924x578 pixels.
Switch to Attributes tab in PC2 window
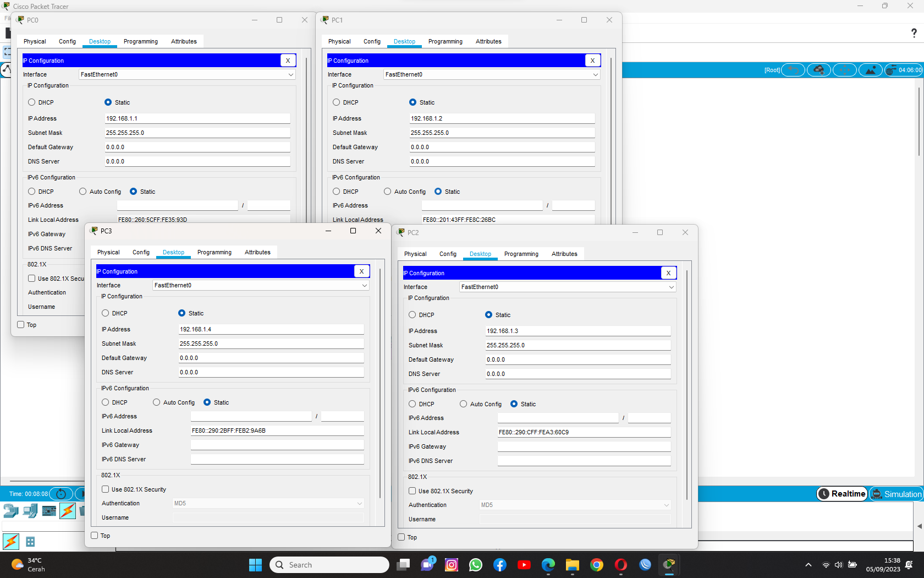click(564, 254)
